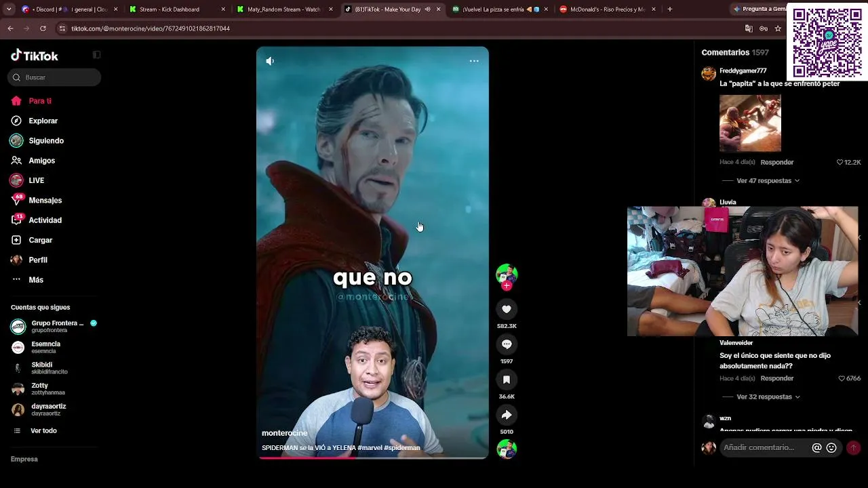Expand 47 replies under Freddygamer777's comment
Viewport: 868px width, 488px height.
click(768, 181)
